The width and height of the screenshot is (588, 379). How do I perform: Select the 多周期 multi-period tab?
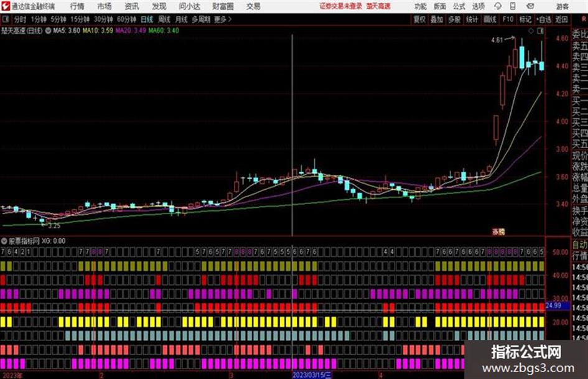click(x=201, y=19)
